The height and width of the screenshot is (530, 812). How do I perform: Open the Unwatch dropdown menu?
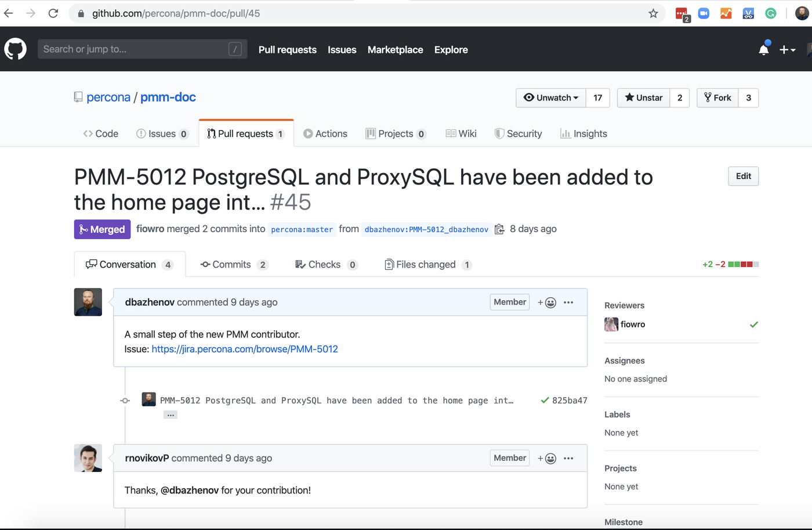click(x=550, y=98)
